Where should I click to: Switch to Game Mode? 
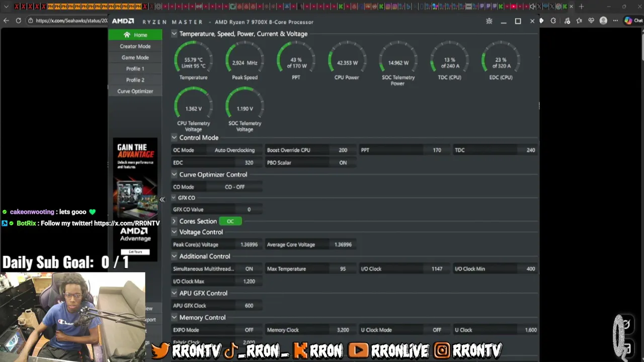[x=135, y=57]
